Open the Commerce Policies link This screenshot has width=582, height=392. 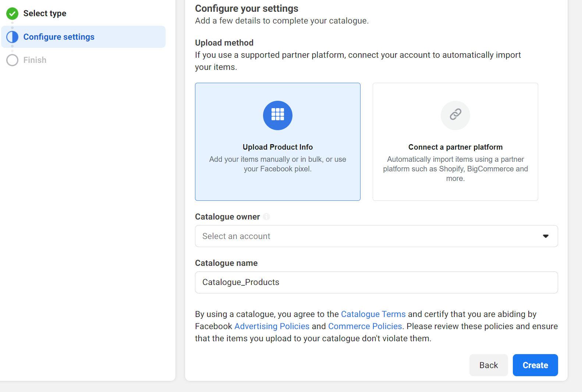(x=365, y=326)
